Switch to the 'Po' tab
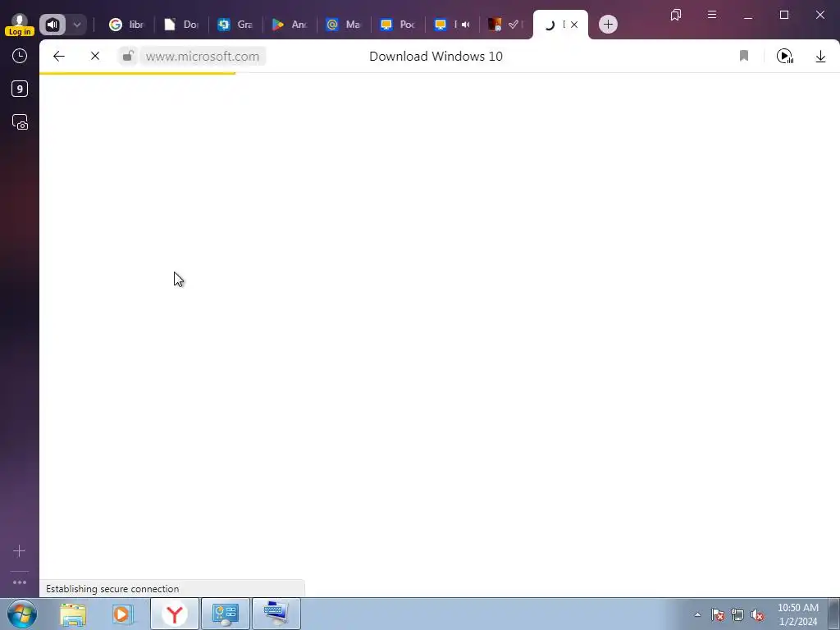Viewport: 840px width, 630px height. pos(398,25)
